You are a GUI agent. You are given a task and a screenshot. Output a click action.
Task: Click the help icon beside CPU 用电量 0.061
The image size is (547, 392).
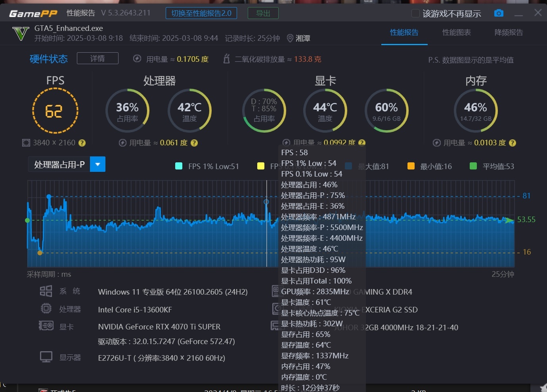tap(194, 143)
